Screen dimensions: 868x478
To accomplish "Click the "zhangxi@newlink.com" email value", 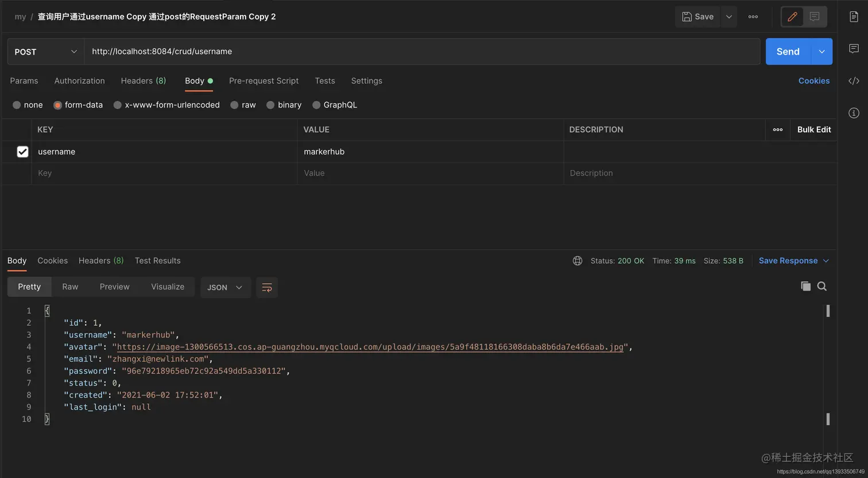I will click(158, 359).
